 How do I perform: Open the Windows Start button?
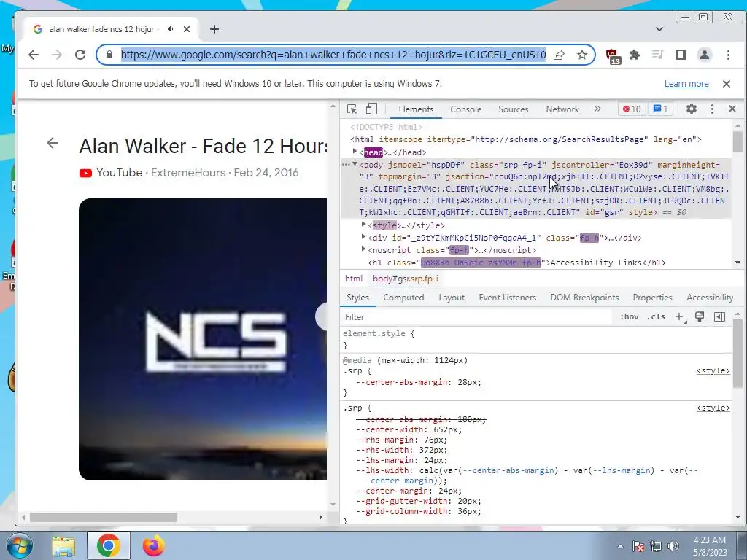(19, 545)
